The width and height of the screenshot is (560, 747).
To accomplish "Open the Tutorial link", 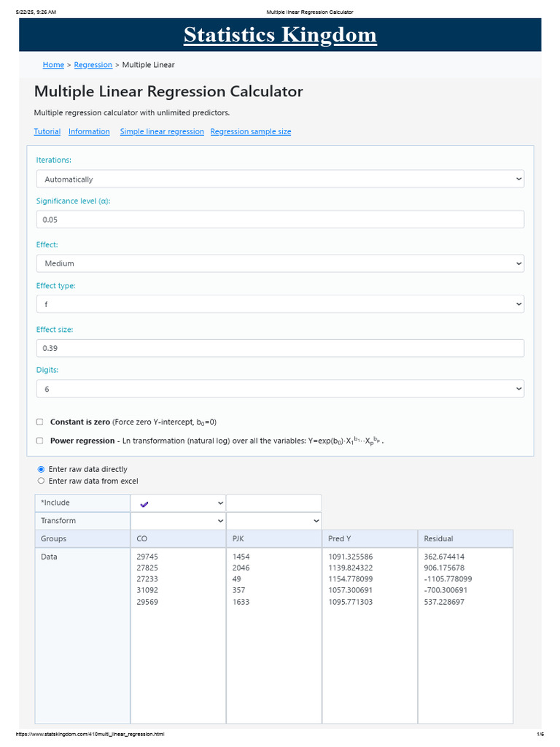I will [x=47, y=131].
